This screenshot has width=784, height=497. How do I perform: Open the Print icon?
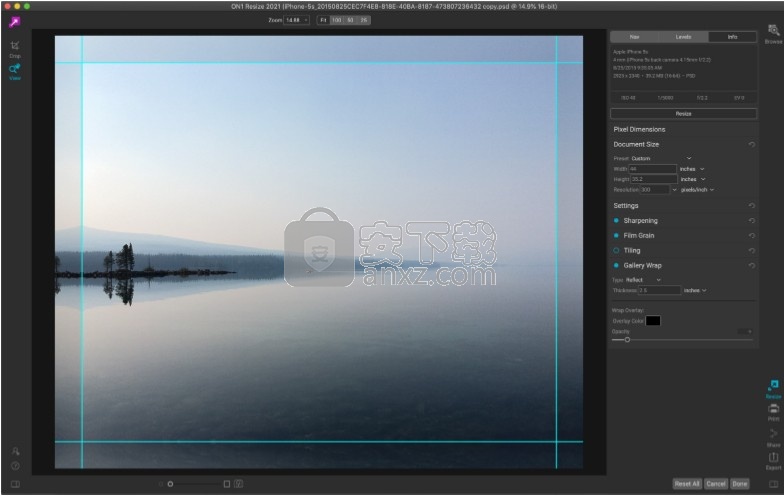pos(773,412)
